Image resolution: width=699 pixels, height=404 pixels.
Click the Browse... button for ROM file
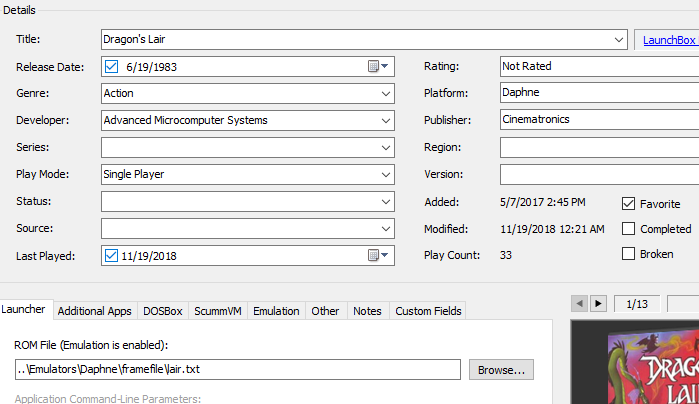point(501,370)
